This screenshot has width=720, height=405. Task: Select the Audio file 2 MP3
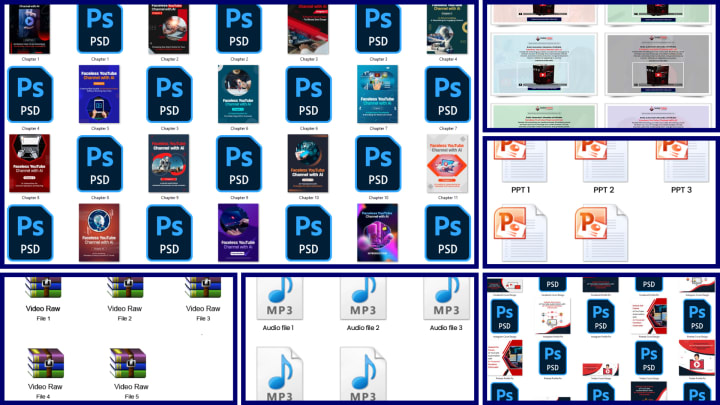coord(363,298)
